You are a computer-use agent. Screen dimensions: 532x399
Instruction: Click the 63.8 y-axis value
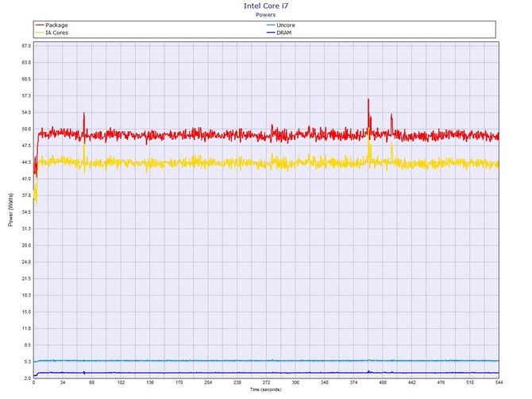point(26,63)
